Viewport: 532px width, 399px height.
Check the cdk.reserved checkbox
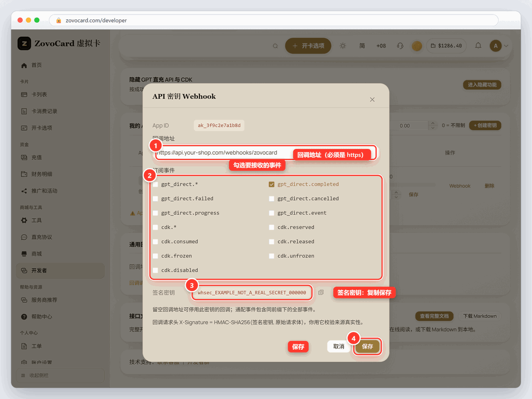[x=271, y=227]
